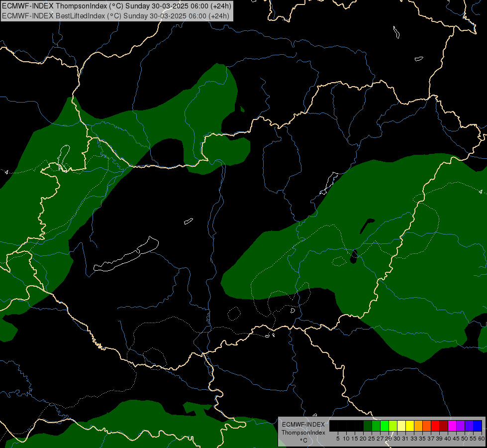The height and width of the screenshot is (448, 487).
Task: Select the violet 50–55 legend swatch
Action: 469,426
